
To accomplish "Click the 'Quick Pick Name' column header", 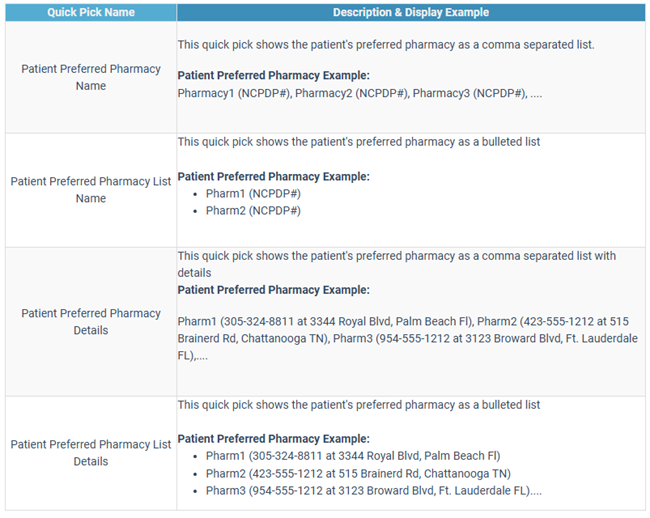I will coord(90,12).
